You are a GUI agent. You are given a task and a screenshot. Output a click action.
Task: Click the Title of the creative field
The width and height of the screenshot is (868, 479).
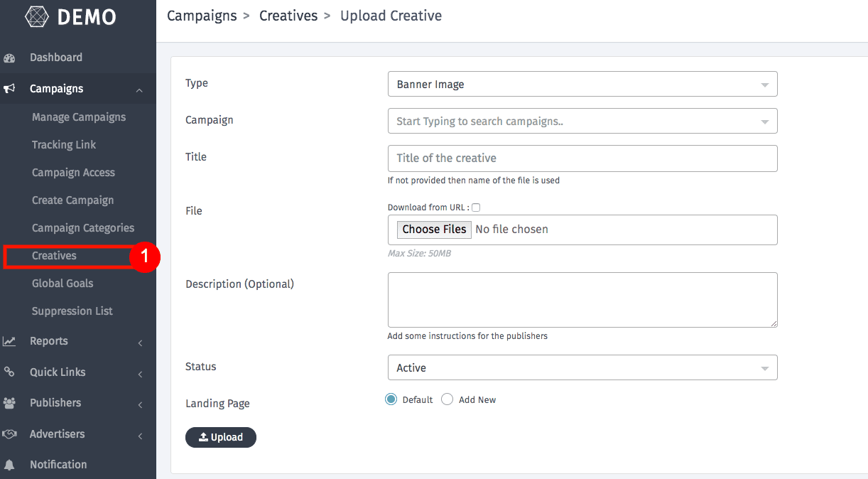tap(582, 158)
